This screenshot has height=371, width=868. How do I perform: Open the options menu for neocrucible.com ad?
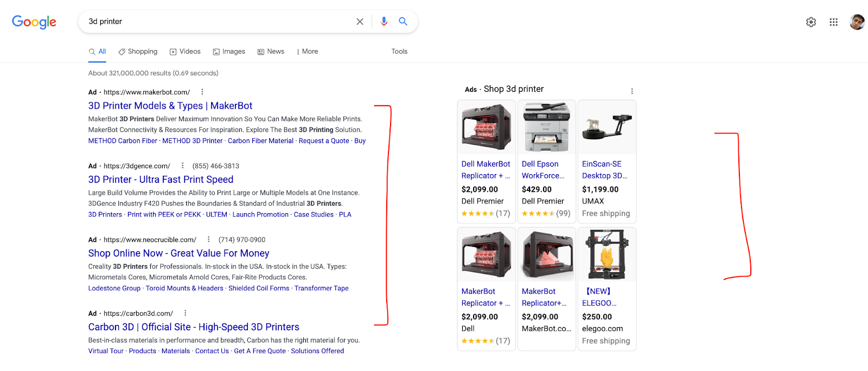point(208,239)
